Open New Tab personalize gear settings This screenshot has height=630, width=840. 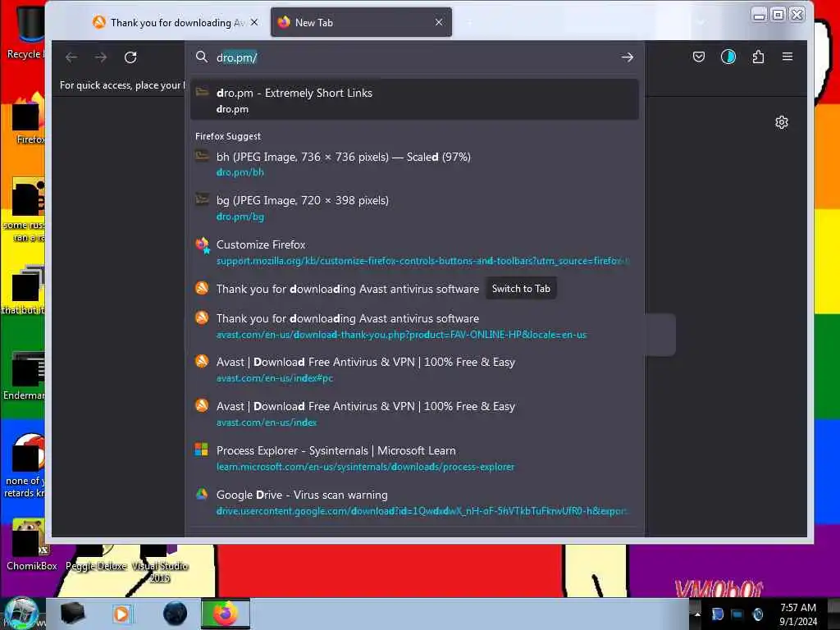click(x=782, y=123)
